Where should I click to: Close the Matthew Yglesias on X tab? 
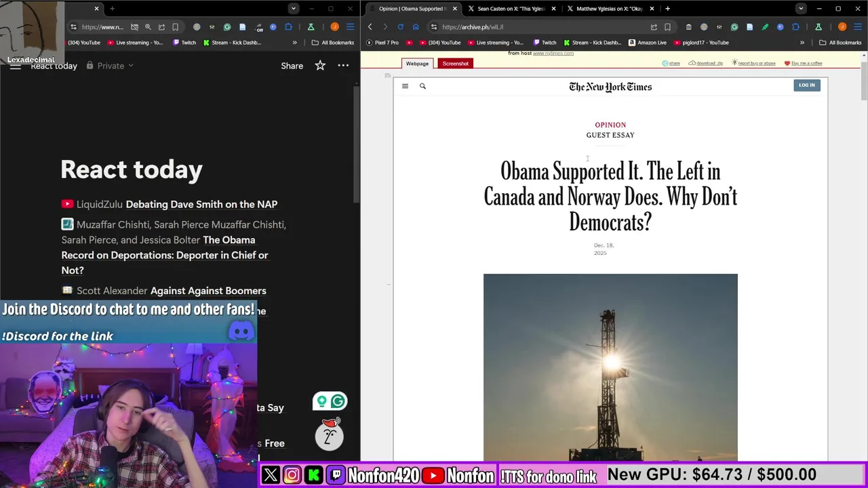652,9
